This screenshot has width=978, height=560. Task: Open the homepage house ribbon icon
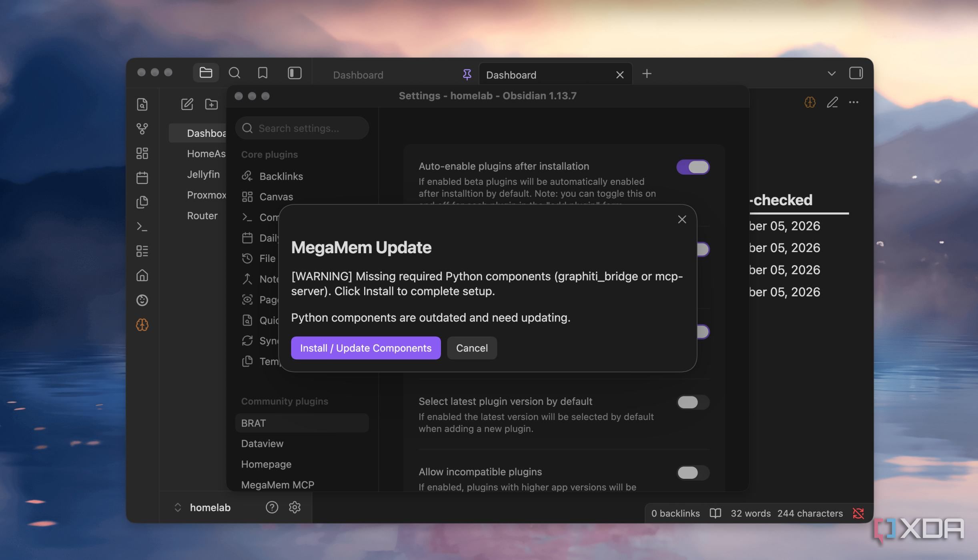(142, 276)
